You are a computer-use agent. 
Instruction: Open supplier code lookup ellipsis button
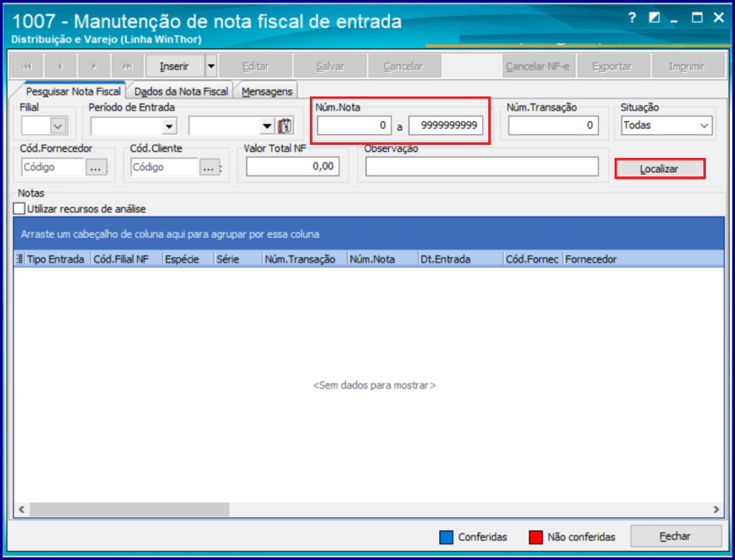coord(96,168)
